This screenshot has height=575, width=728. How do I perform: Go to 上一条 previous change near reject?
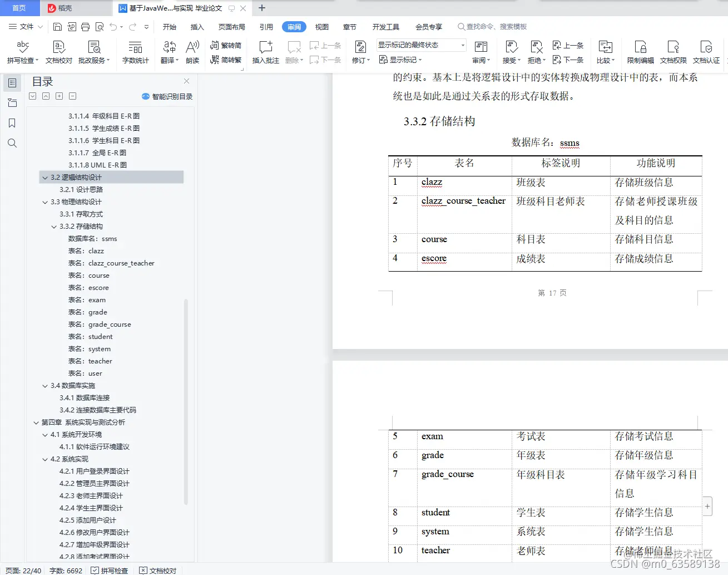coord(568,45)
